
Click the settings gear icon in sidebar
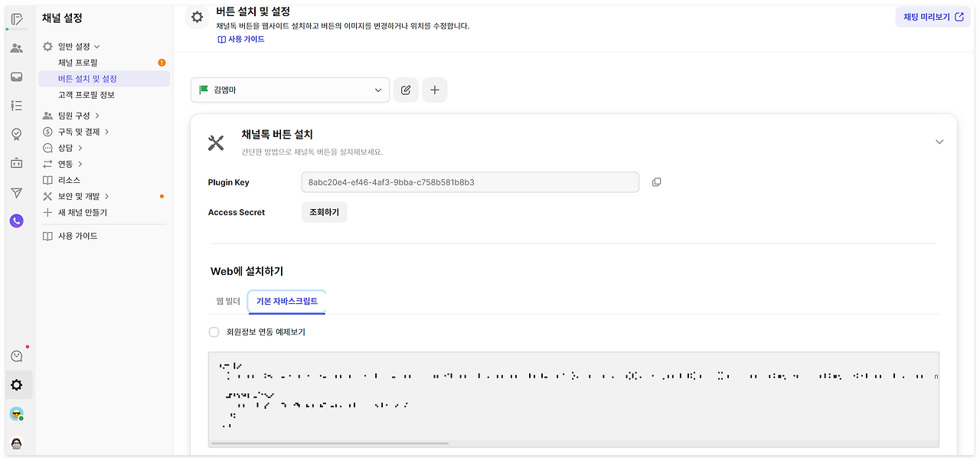click(16, 384)
